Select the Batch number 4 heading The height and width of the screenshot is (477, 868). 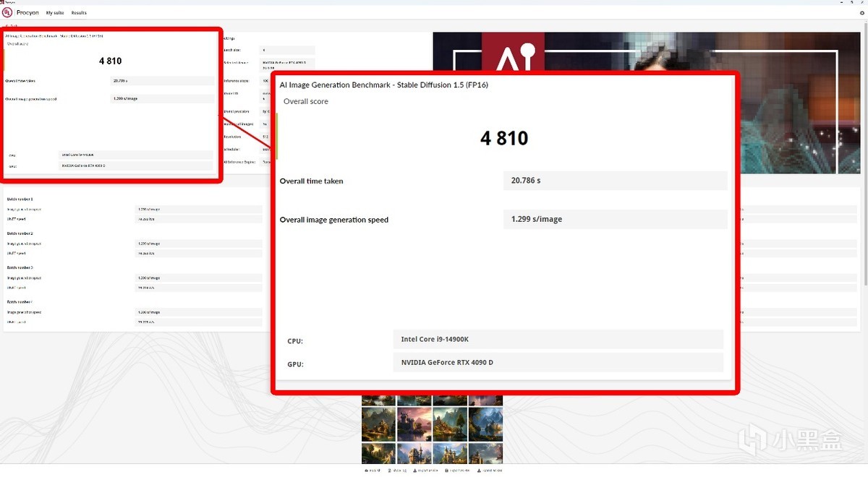(x=20, y=301)
